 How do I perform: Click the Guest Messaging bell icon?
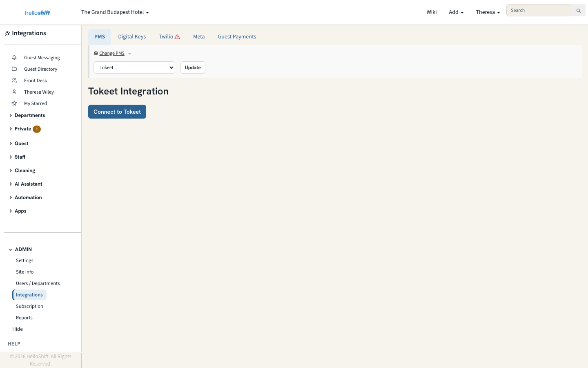(14, 58)
